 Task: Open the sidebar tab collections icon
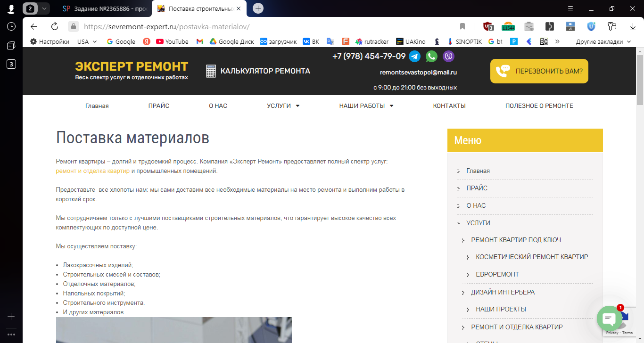click(x=11, y=45)
